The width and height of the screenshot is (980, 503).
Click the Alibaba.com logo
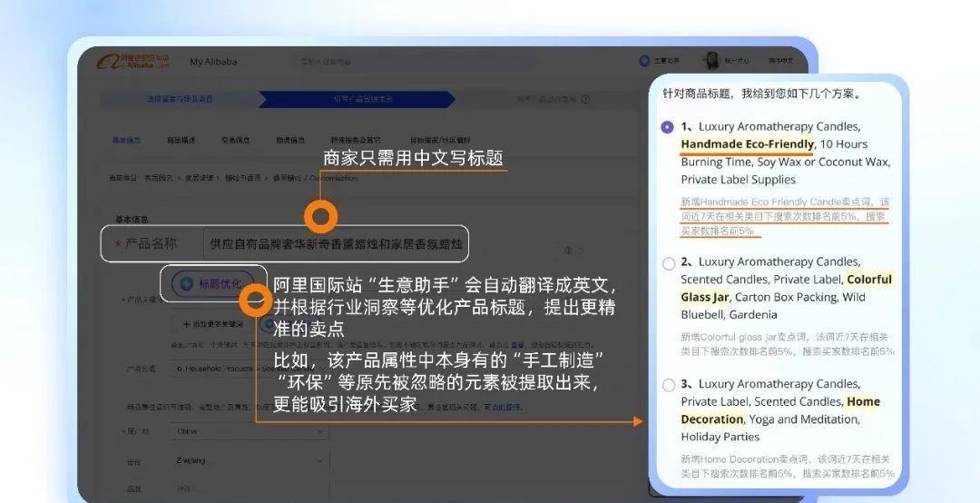click(x=133, y=62)
